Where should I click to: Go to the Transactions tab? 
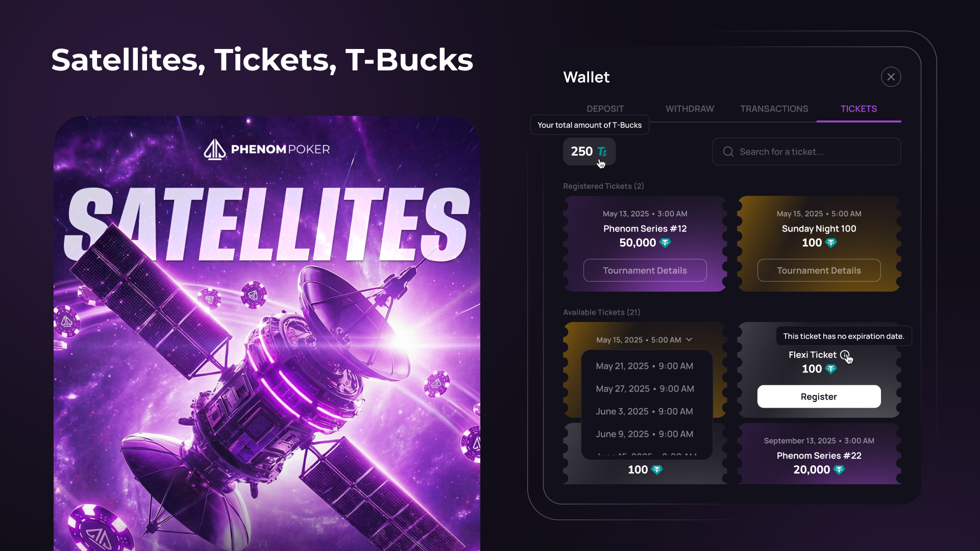tap(774, 109)
